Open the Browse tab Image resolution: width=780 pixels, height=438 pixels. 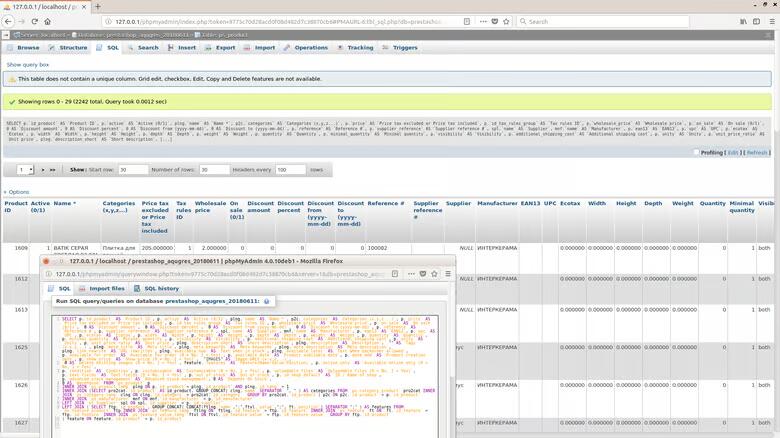pos(24,47)
